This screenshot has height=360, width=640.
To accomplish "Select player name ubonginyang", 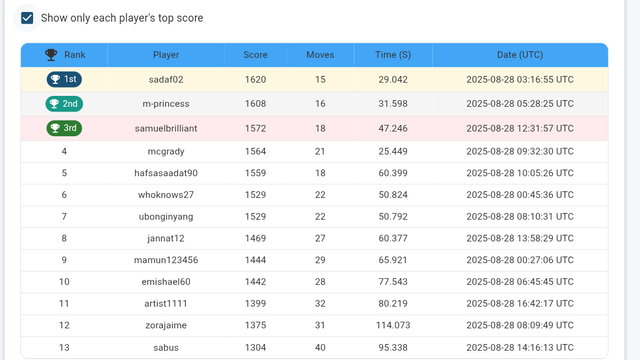I will point(166,217).
